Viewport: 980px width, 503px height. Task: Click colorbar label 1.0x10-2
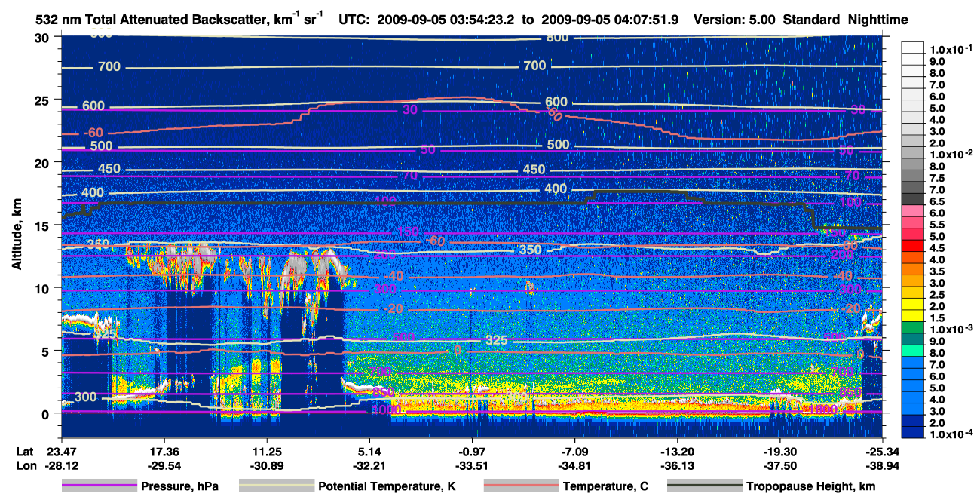[x=951, y=153]
